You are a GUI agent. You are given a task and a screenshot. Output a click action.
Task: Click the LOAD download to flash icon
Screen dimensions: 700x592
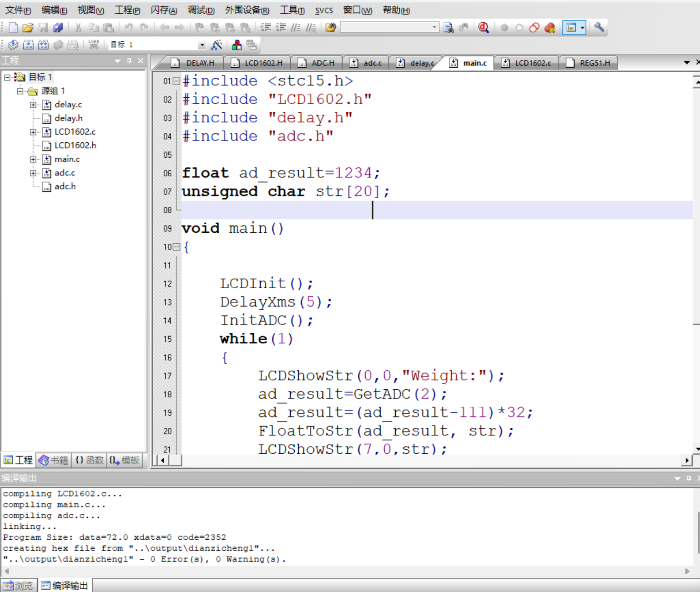(x=94, y=45)
